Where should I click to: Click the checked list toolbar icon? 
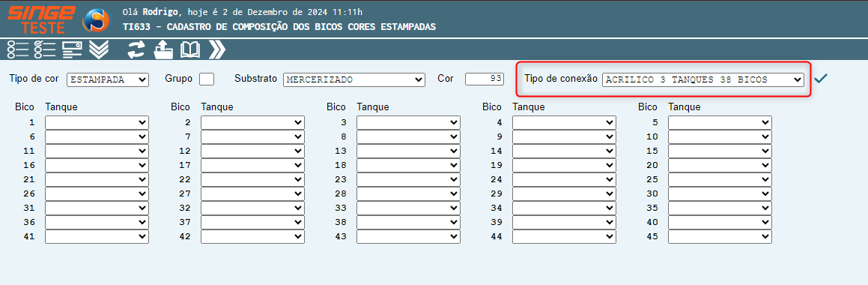click(x=45, y=49)
